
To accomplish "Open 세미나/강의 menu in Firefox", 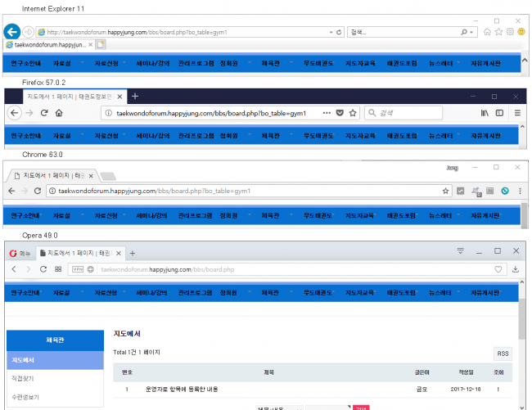I will tap(153, 136).
